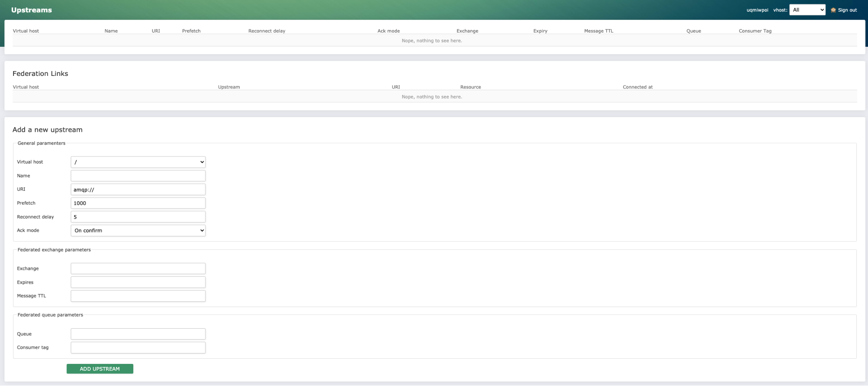Click Expiry column header
868x386 pixels.
tap(540, 31)
